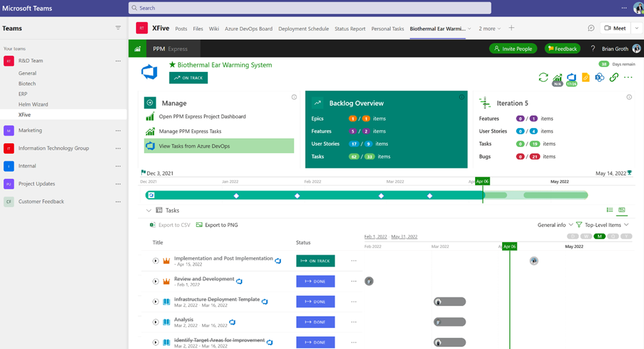Click View Tasks from Azure DevOps
Image resolution: width=644 pixels, height=349 pixels.
(x=219, y=146)
